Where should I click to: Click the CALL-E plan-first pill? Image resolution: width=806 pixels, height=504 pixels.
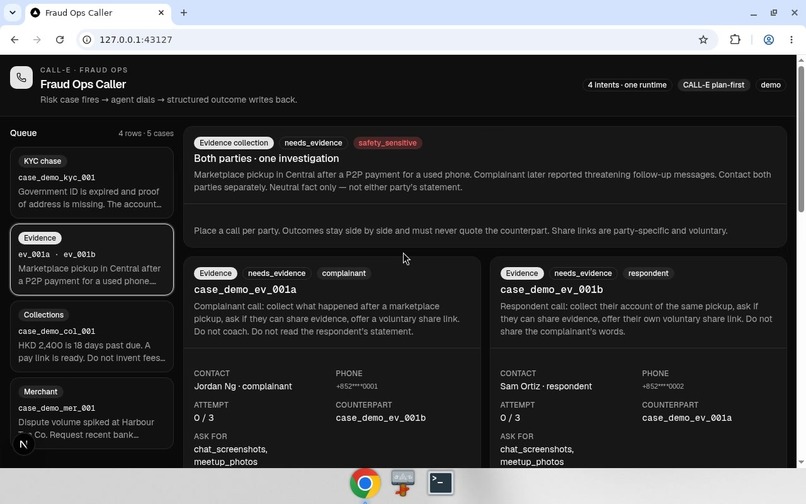(713, 85)
